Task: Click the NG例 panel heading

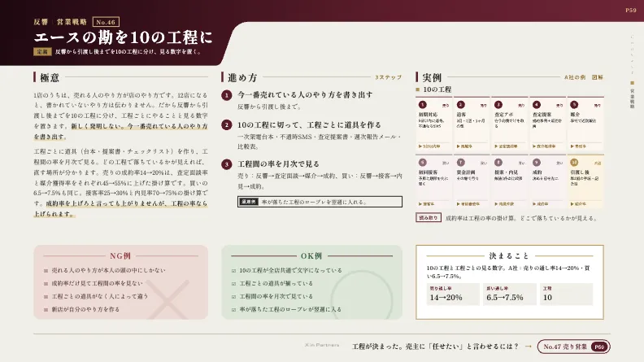Action: click(120, 256)
